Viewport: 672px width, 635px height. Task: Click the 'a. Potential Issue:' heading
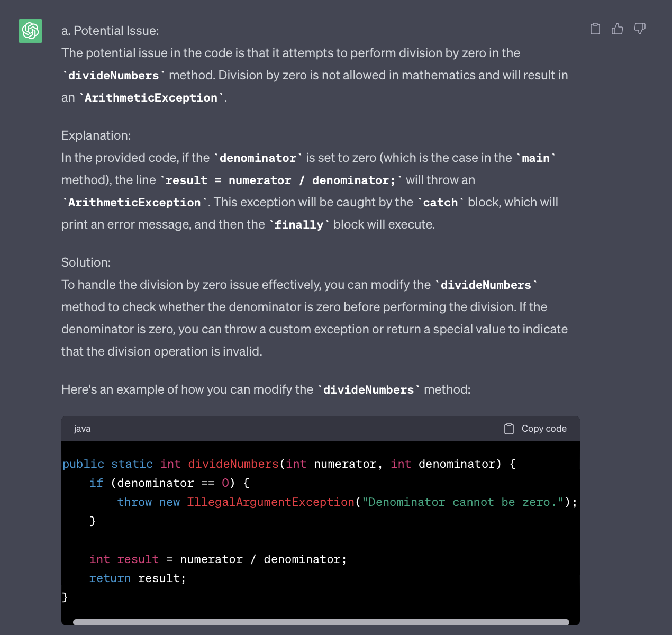pyautogui.click(x=110, y=31)
